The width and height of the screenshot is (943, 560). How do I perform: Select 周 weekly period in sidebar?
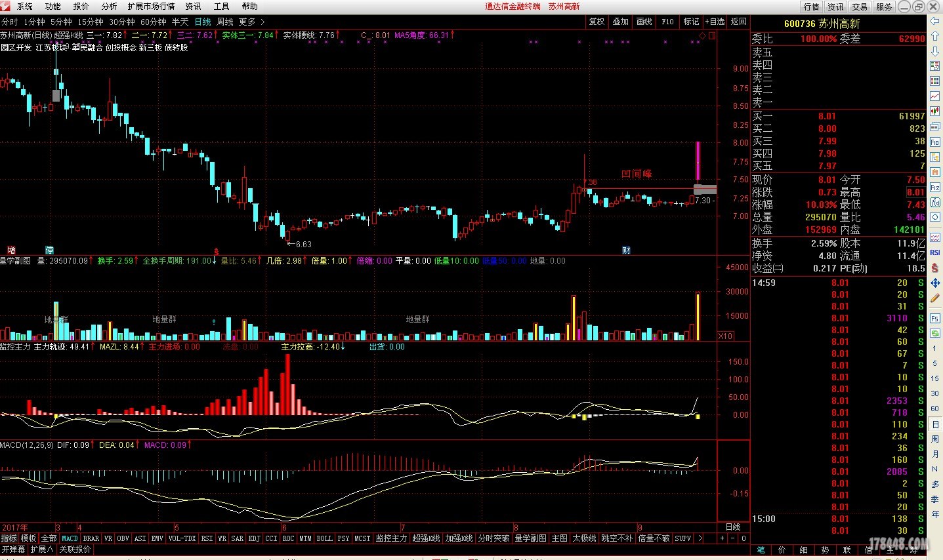(x=934, y=439)
